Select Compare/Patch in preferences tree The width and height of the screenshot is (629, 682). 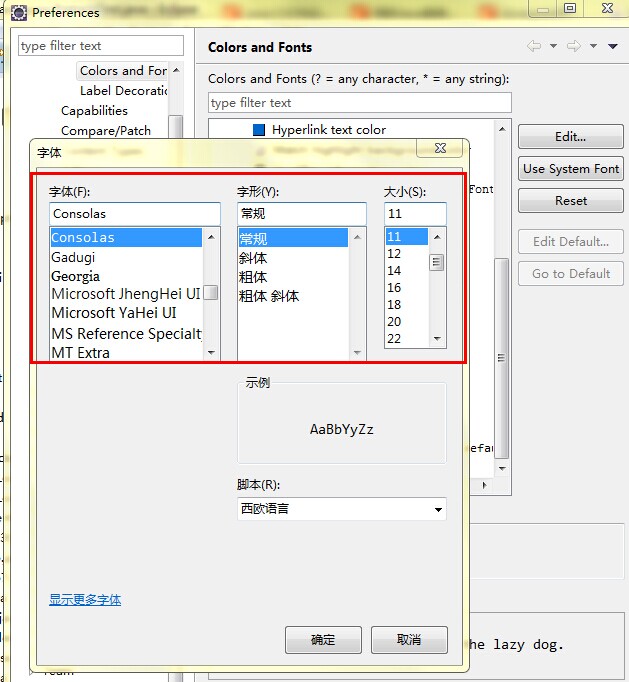point(106,130)
